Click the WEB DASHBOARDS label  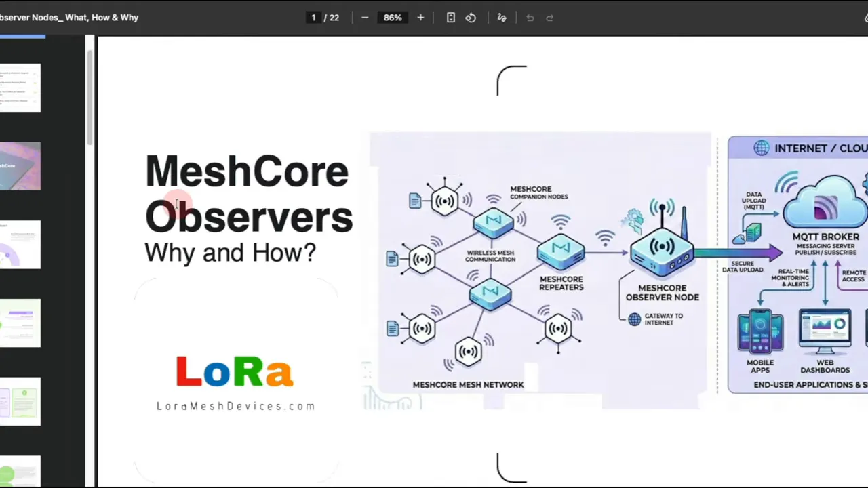point(825,367)
